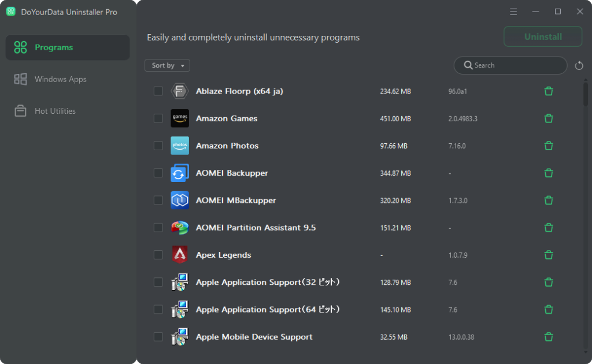Image resolution: width=592 pixels, height=364 pixels.
Task: Click the '344.87 MB' size value
Action: click(395, 173)
